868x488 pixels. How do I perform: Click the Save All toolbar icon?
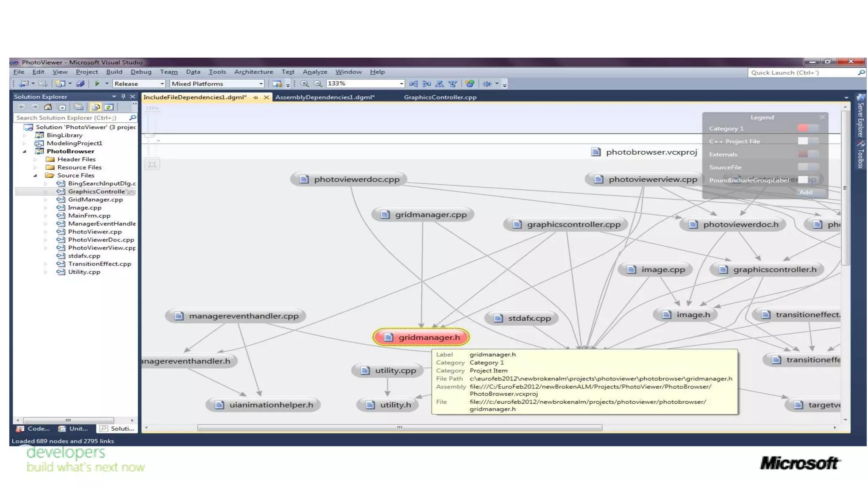pos(80,84)
